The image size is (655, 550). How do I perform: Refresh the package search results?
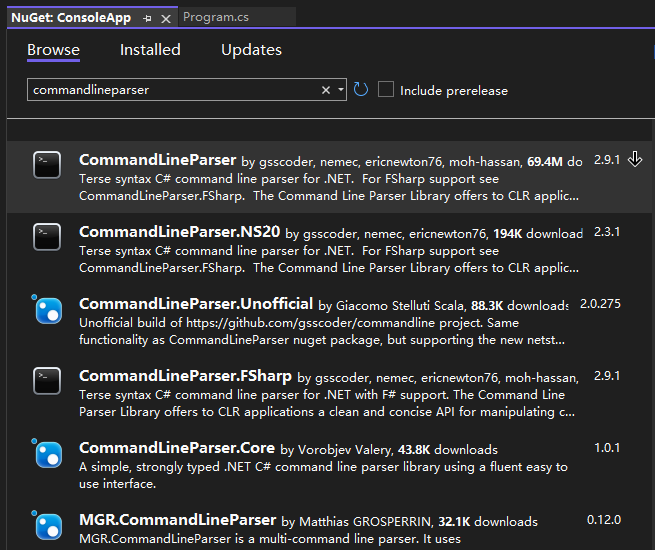[x=361, y=89]
